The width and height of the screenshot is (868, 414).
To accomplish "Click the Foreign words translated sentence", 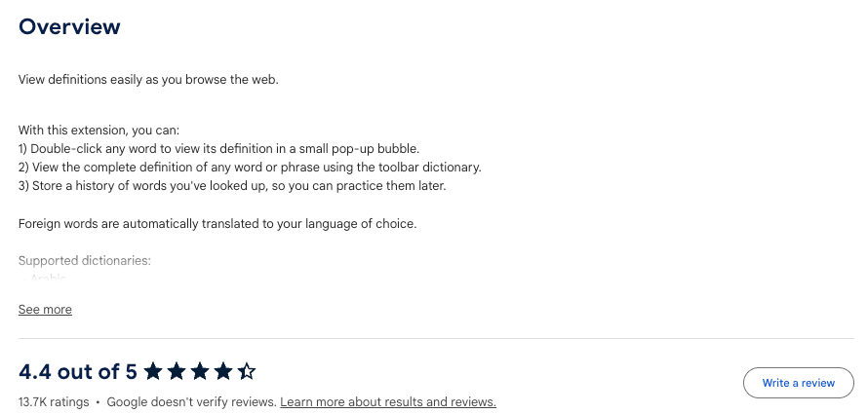I will (217, 224).
